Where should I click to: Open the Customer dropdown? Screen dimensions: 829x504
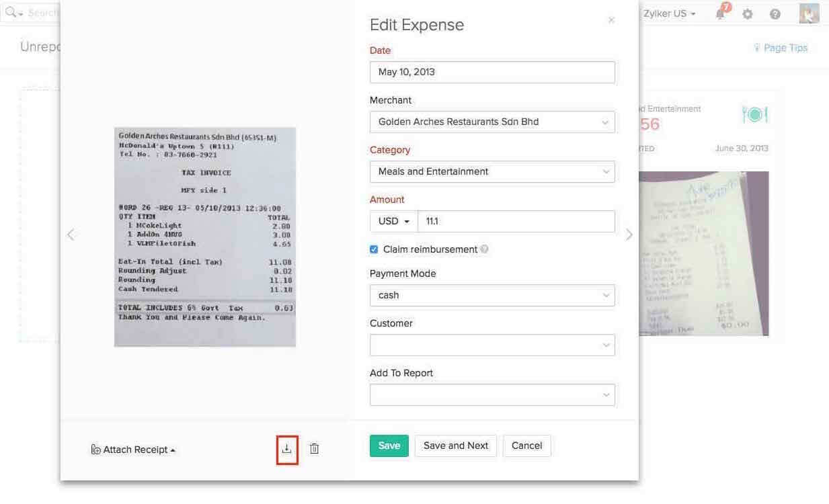tap(492, 345)
